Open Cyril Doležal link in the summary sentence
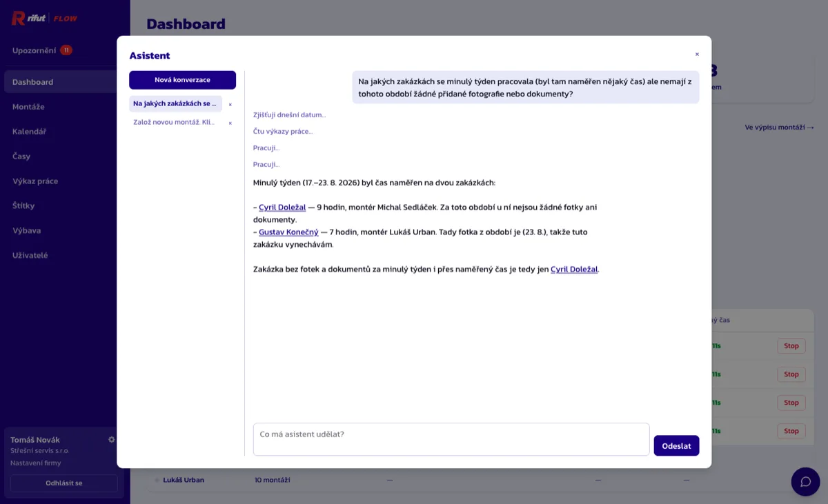The image size is (828, 504). (574, 270)
